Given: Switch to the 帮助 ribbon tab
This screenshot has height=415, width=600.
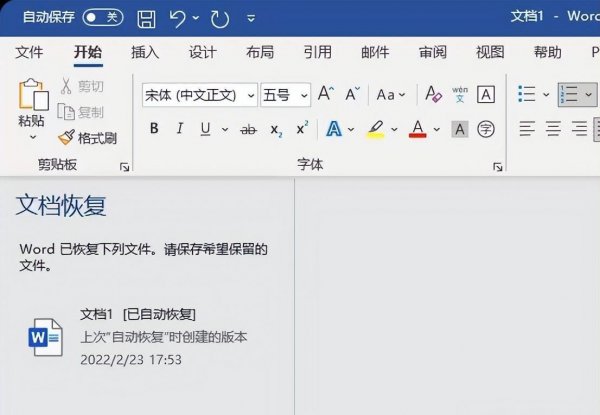Looking at the screenshot, I should click(548, 52).
